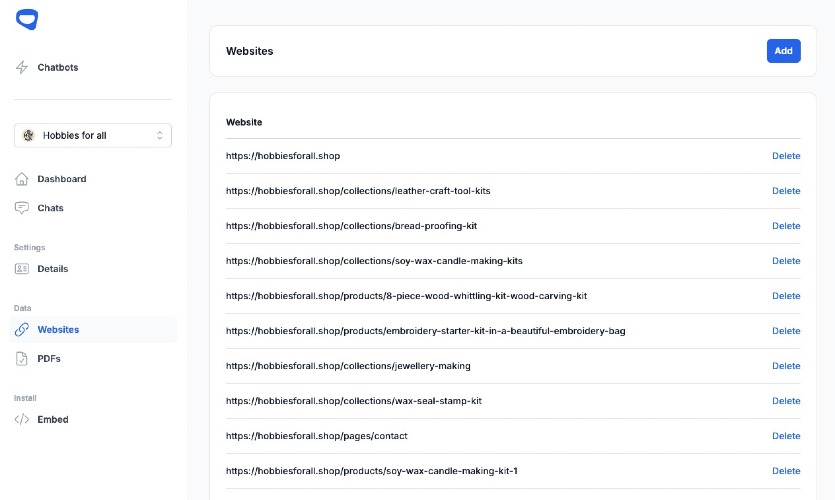Screen dimensions: 835x500
Task: Remove the bread-proofing-kit collection URL
Action: tap(786, 226)
